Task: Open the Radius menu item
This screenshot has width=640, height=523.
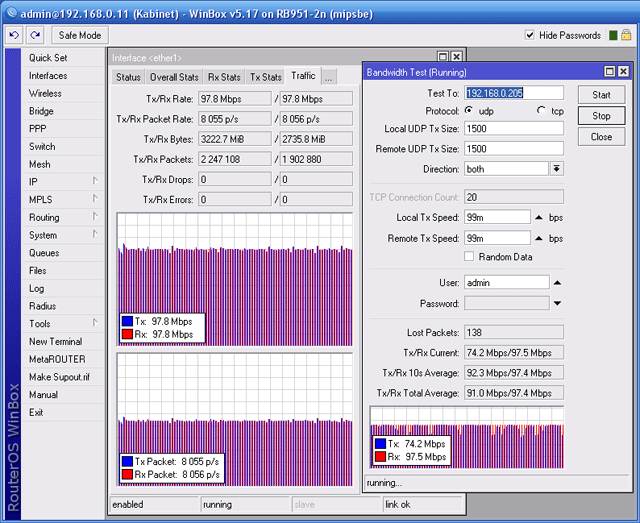Action: [63, 306]
